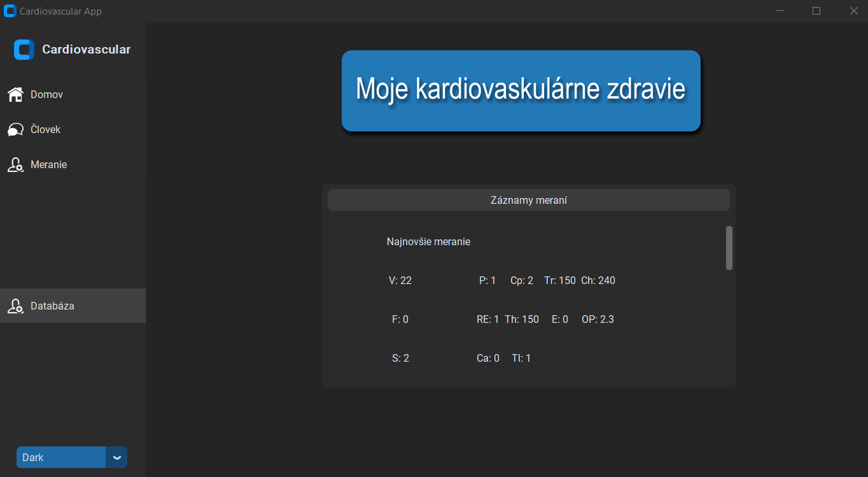The height and width of the screenshot is (477, 868).
Task: Click the Najnovšie meranie label
Action: pos(428,242)
